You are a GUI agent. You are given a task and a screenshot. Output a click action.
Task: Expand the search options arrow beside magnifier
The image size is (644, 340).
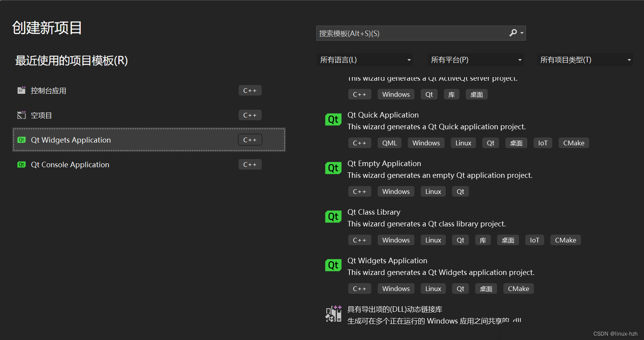click(522, 33)
